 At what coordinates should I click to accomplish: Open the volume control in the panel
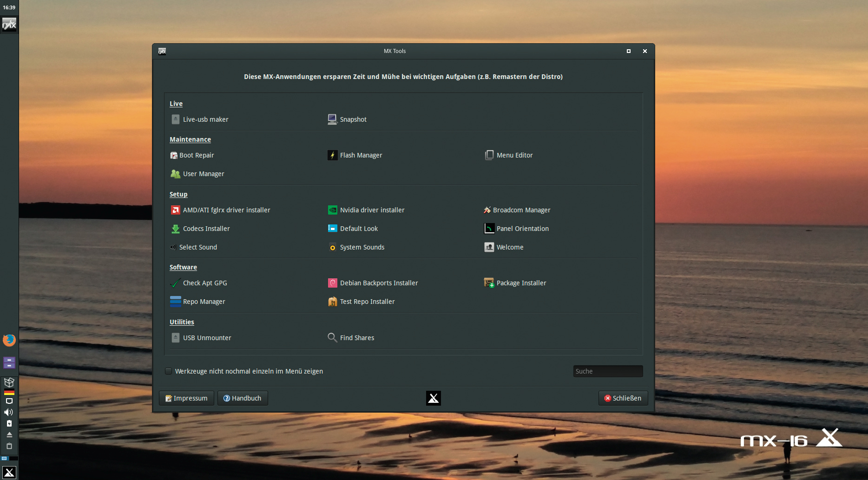pos(9,412)
